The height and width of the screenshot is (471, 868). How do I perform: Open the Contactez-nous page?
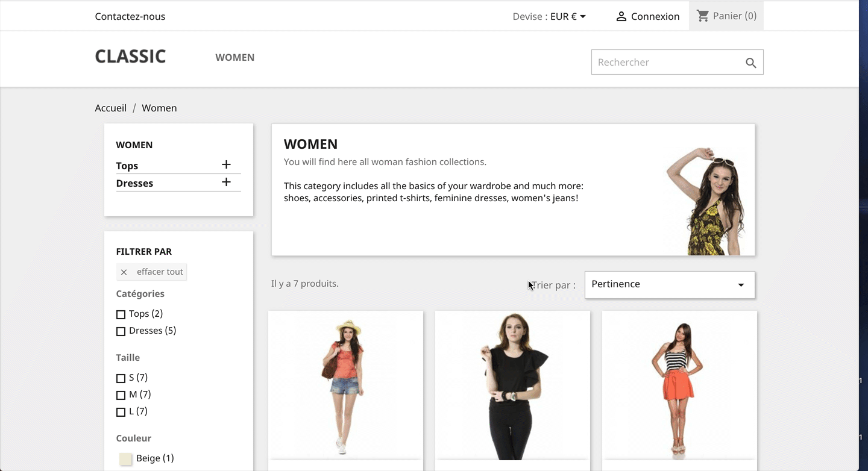click(x=130, y=16)
